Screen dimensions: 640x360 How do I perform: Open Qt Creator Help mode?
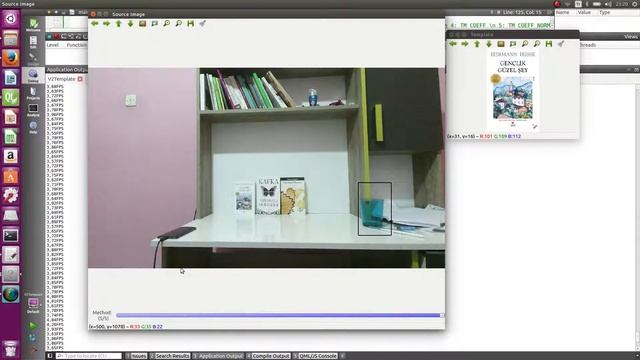pos(33,127)
